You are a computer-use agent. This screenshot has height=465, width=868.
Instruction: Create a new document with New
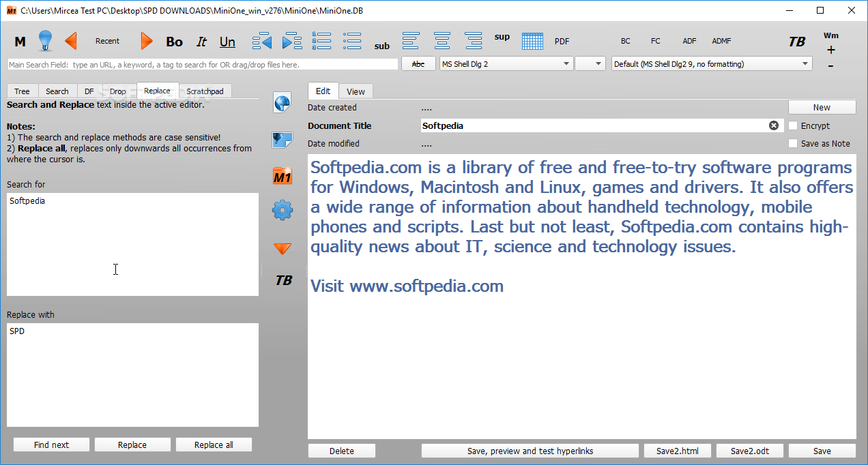click(822, 107)
